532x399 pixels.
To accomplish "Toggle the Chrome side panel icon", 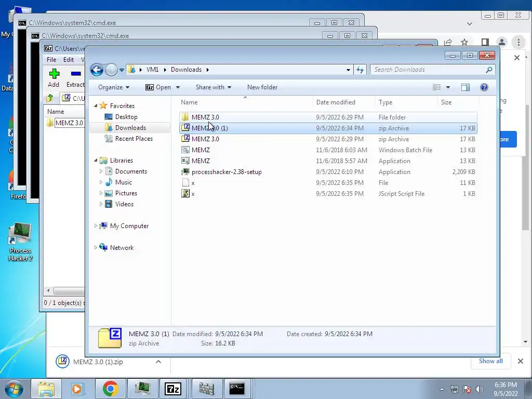I will pos(485,42).
